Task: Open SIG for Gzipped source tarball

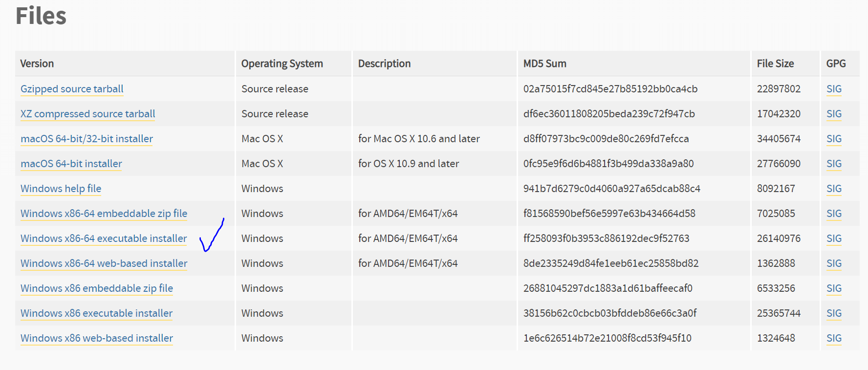Action: pyautogui.click(x=834, y=89)
